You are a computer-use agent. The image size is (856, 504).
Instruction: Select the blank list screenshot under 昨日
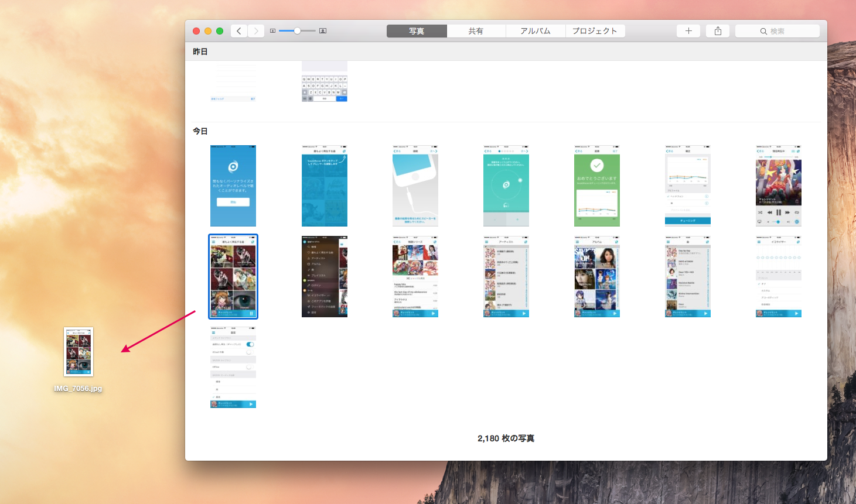click(233, 81)
